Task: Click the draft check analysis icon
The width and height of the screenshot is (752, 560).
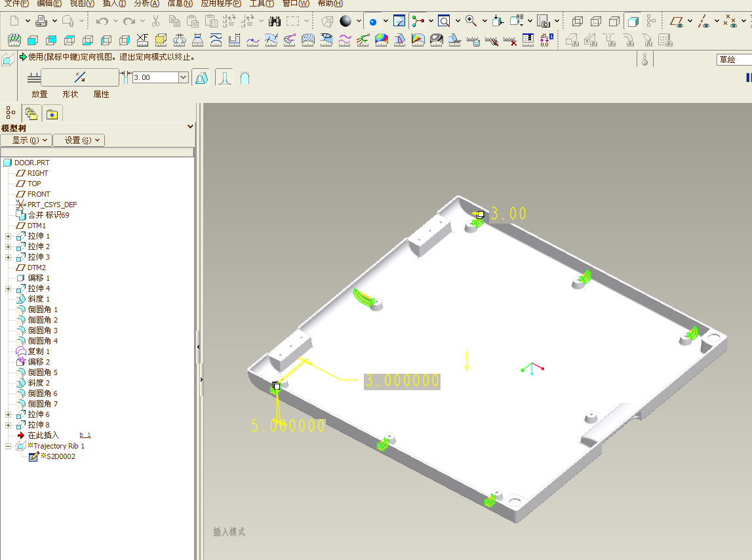Action: coord(399,40)
